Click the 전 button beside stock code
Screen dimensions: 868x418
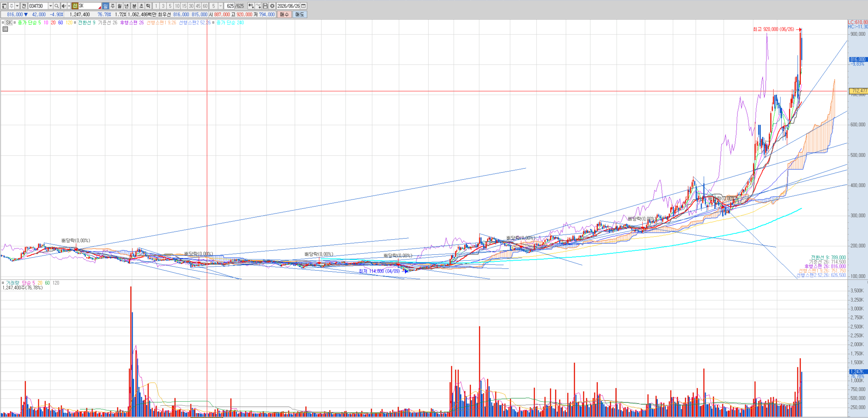pyautogui.click(x=24, y=6)
